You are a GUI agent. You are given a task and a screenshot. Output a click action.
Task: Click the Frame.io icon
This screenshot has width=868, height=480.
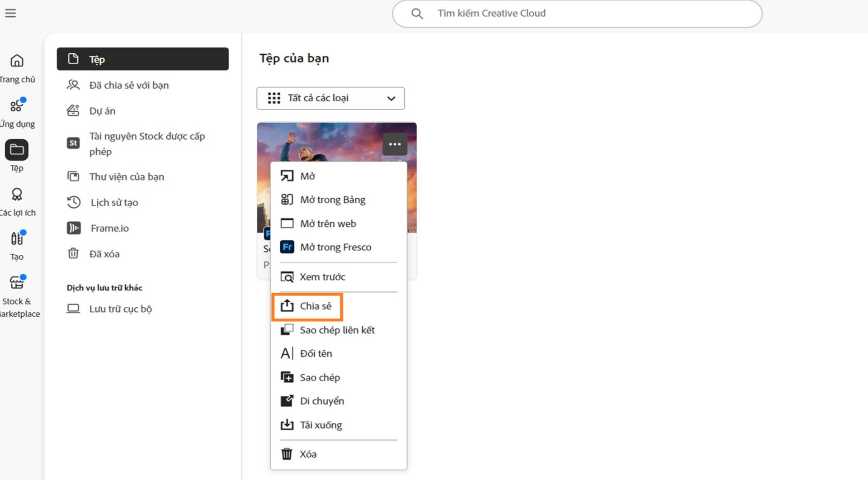tap(74, 228)
